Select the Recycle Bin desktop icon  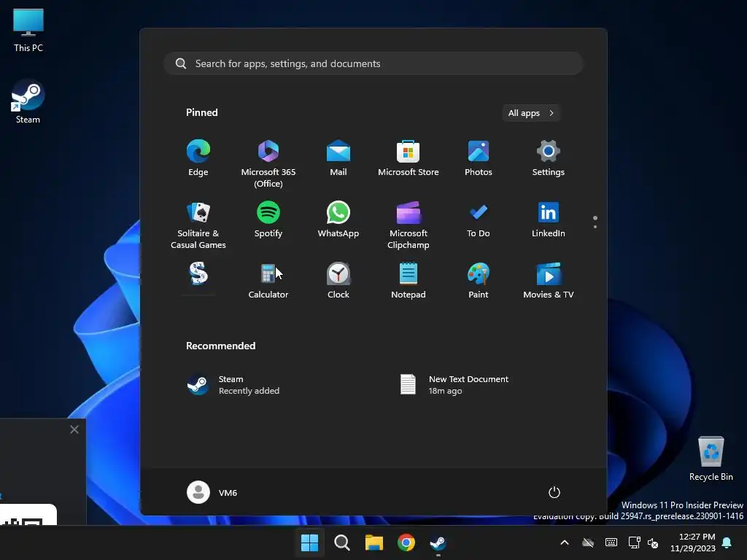pos(711,458)
